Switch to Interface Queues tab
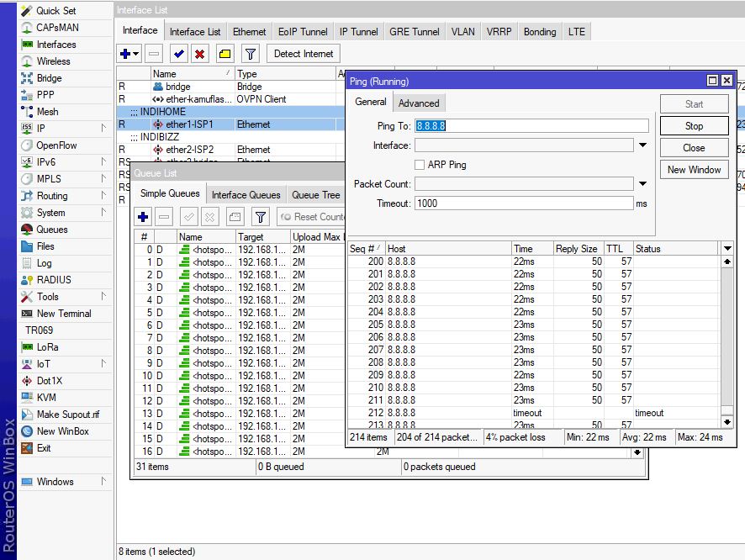The image size is (745, 560). tap(246, 195)
